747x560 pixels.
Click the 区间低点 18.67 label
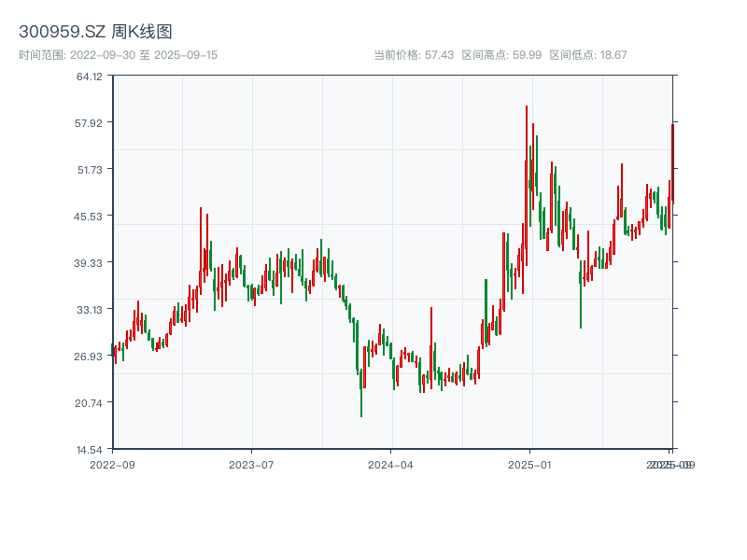click(x=588, y=55)
